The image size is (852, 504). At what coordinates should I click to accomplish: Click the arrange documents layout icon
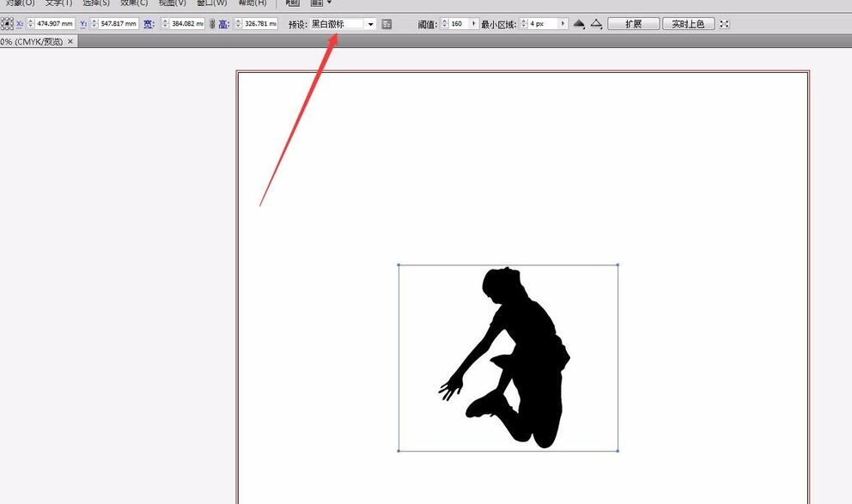click(317, 3)
